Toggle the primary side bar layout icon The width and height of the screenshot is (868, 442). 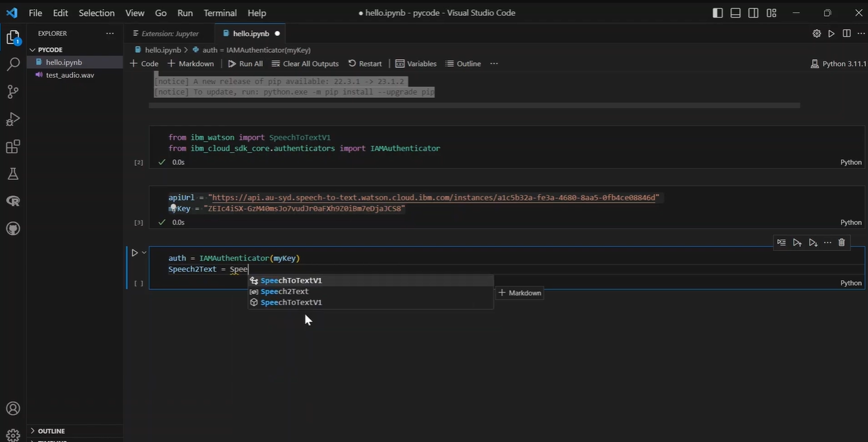718,13
